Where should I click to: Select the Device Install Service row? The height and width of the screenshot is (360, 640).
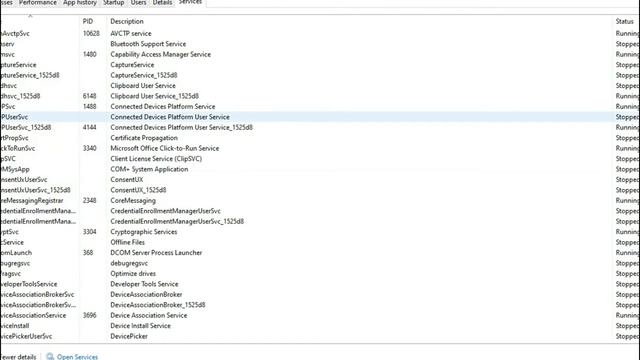(x=320, y=326)
